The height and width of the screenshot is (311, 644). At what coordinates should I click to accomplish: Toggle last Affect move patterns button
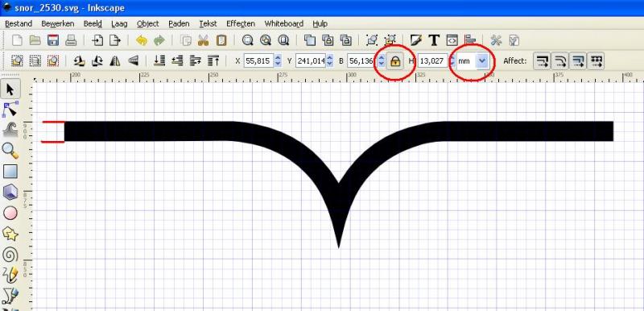point(597,61)
